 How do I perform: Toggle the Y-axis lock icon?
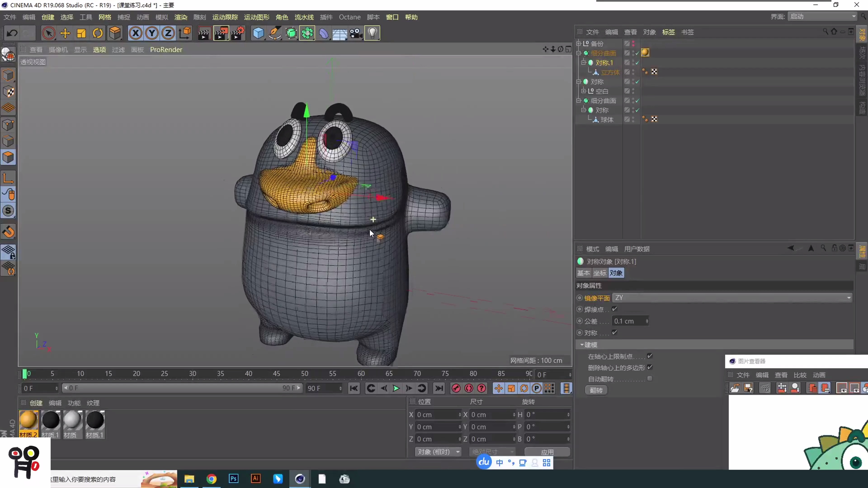point(152,33)
